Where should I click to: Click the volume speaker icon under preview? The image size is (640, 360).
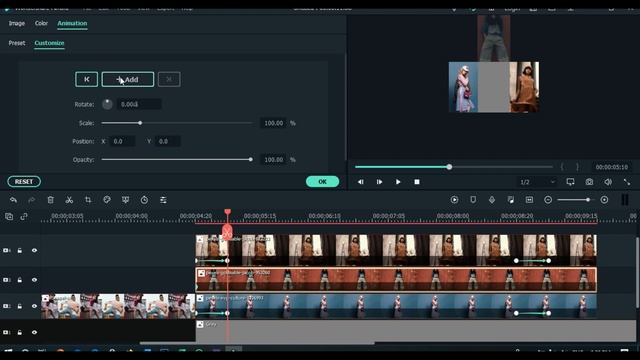(608, 182)
